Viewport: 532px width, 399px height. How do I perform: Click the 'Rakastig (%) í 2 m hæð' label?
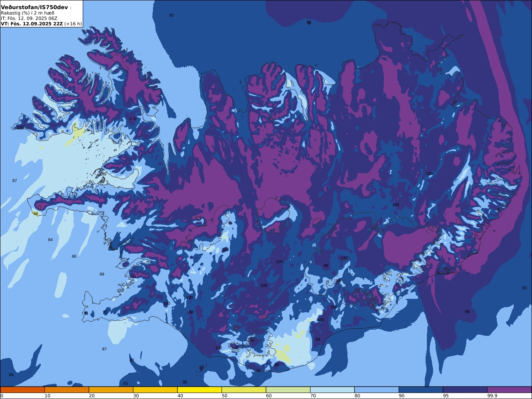click(x=27, y=13)
